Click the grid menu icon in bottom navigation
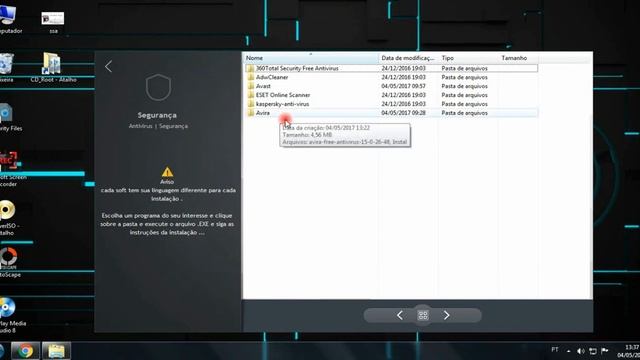The image size is (640, 360). click(x=423, y=315)
